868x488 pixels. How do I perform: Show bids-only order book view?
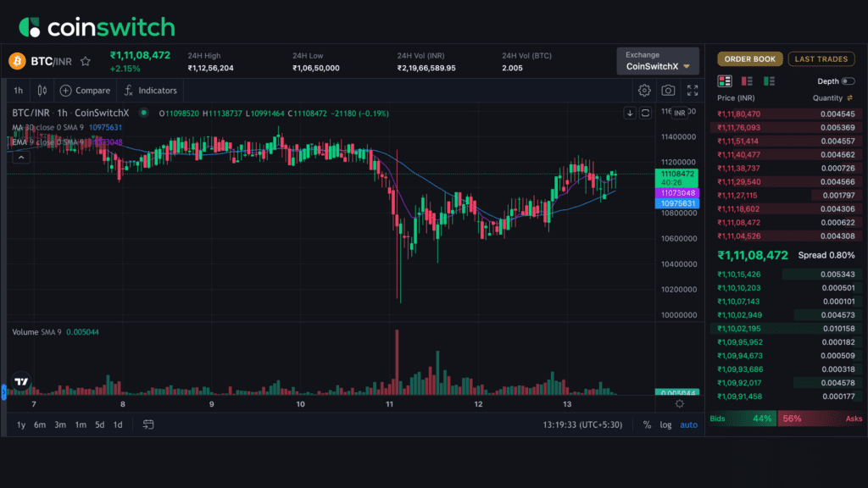tap(769, 81)
